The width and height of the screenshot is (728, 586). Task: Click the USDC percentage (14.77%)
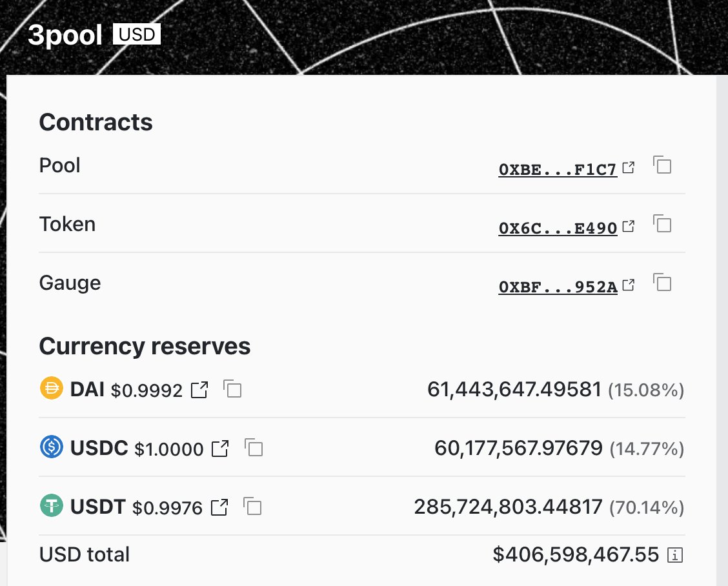coord(647,449)
